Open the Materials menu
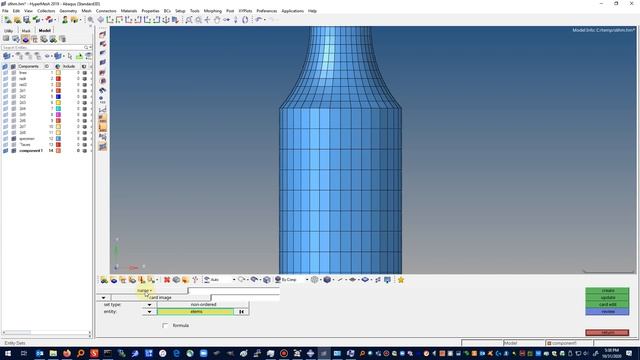640x360 pixels. [129, 11]
